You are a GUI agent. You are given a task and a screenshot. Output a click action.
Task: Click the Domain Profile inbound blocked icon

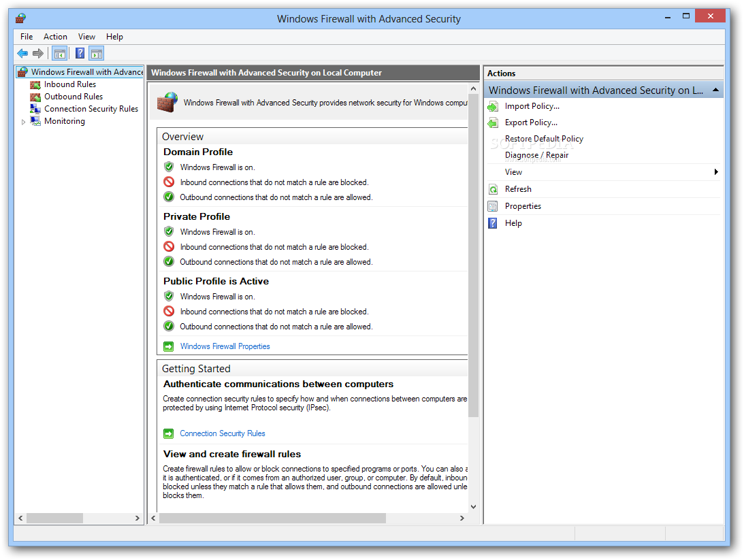point(169,182)
